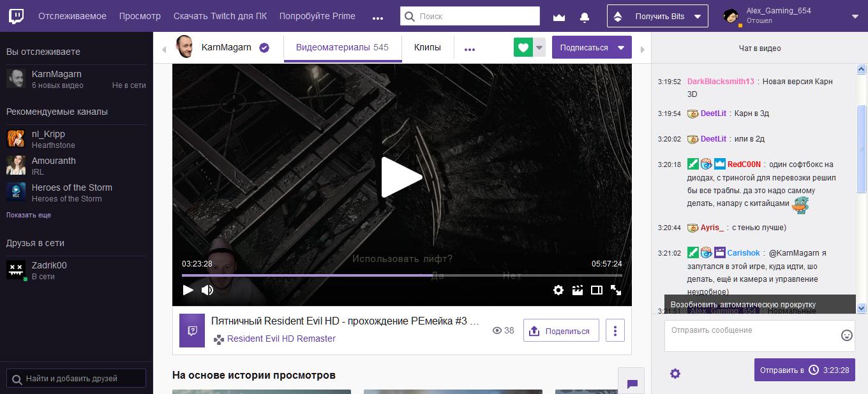Toggle fullscreen mode icon
The width and height of the screenshot is (868, 394).
616,290
